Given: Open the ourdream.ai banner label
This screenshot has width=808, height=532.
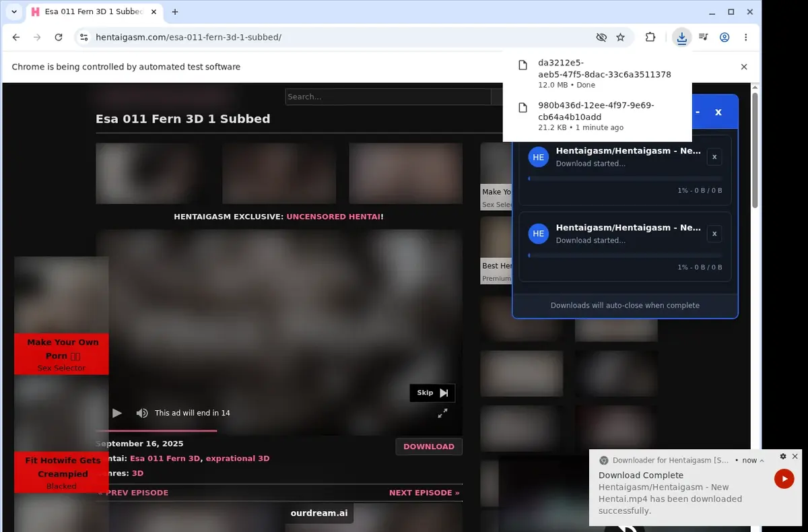Looking at the screenshot, I should pyautogui.click(x=319, y=513).
